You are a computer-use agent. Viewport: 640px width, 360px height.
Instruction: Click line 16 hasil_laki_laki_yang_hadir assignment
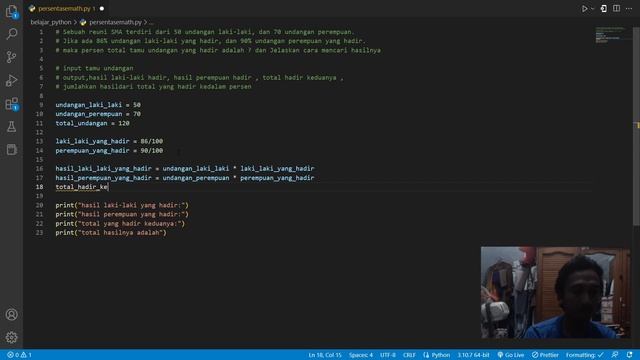(185, 168)
